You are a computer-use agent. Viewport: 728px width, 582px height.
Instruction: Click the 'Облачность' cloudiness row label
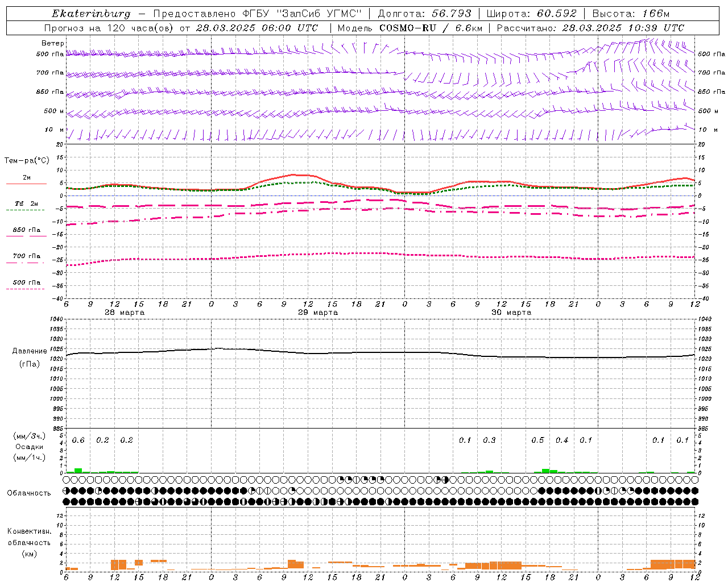pos(29,493)
